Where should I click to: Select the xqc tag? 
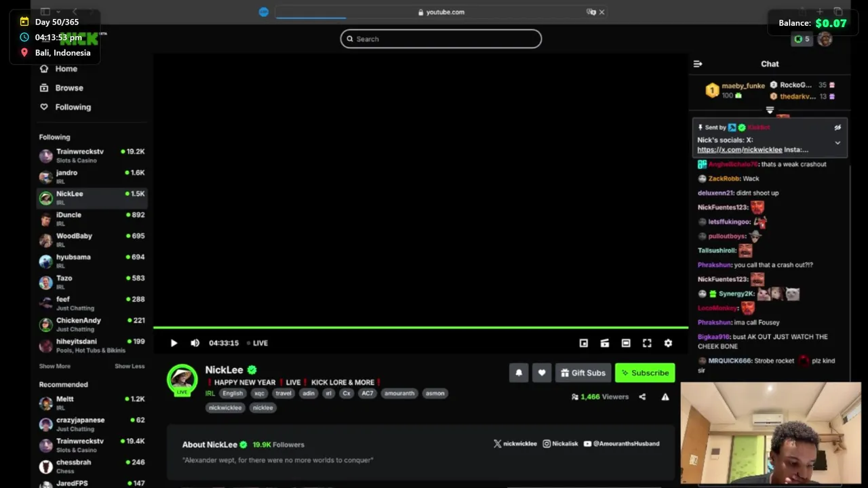click(259, 393)
